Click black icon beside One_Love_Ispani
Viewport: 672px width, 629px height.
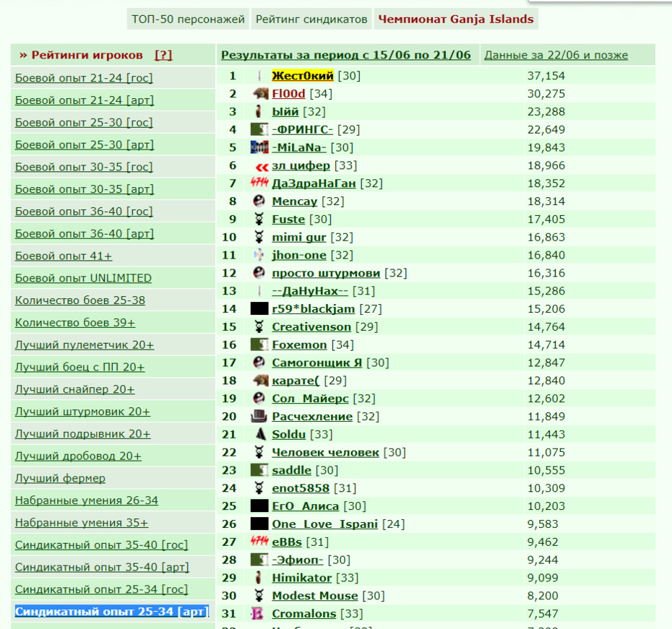259,524
